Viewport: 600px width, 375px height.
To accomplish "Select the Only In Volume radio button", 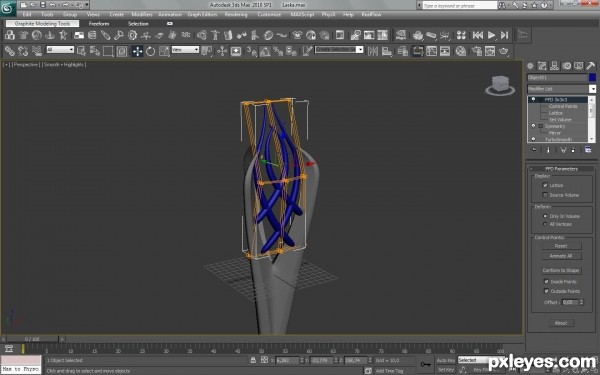I will [545, 216].
